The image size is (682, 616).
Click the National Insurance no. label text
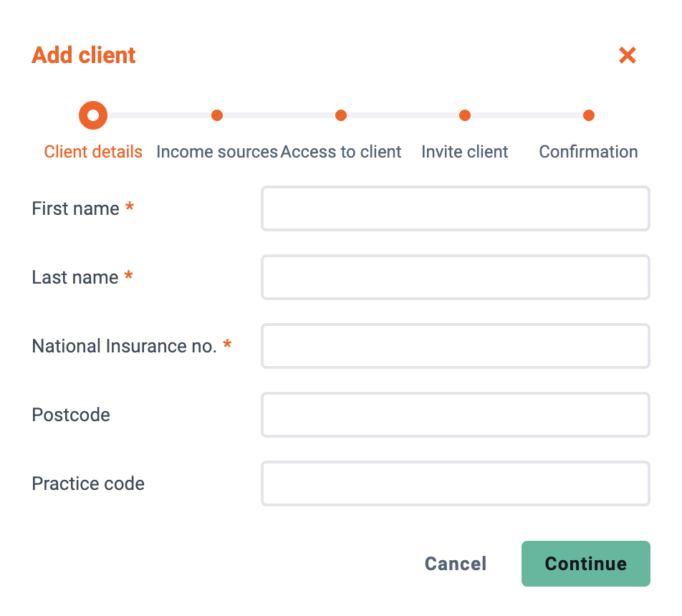125,346
